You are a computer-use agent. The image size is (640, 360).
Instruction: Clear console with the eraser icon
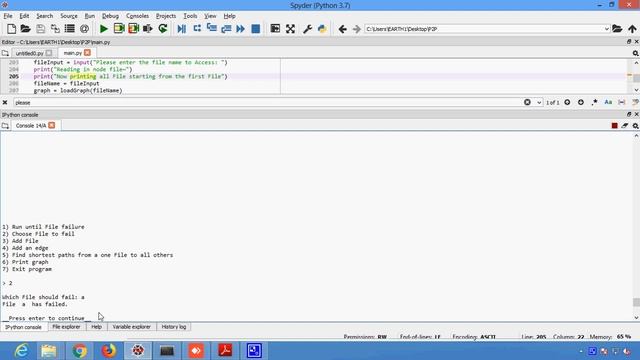[625, 126]
